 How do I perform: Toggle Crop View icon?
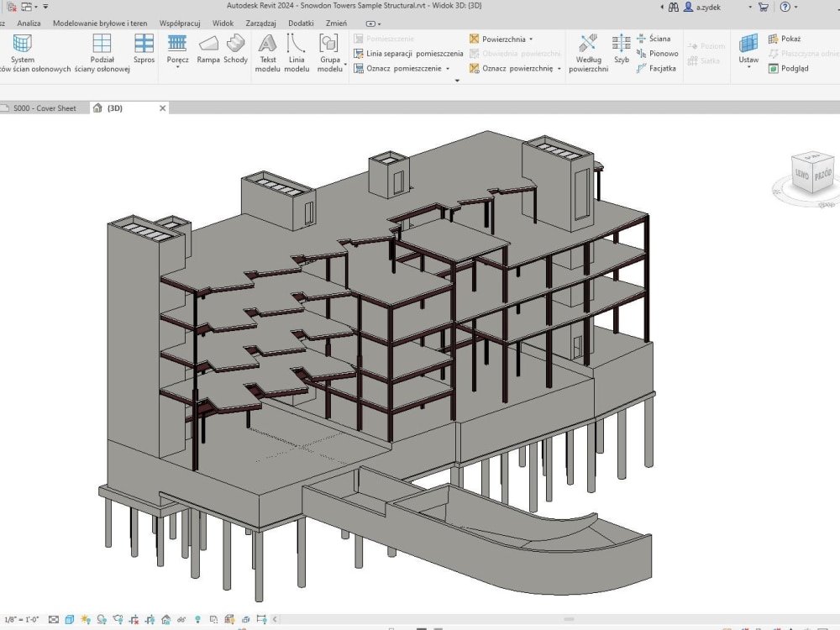tap(134, 619)
